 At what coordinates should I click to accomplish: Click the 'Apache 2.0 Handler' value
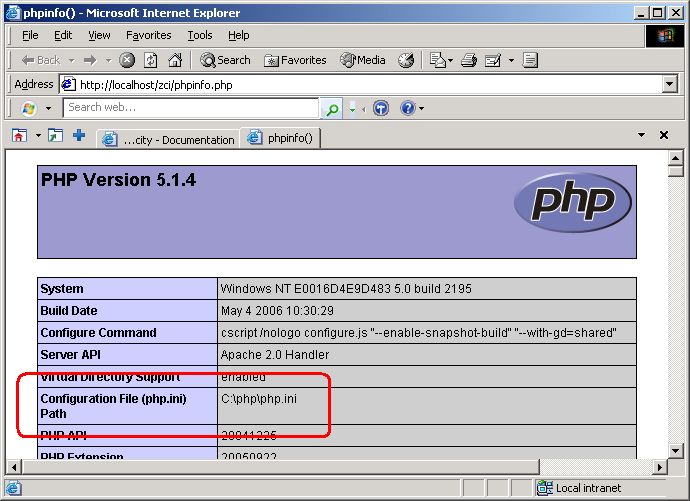point(275,355)
